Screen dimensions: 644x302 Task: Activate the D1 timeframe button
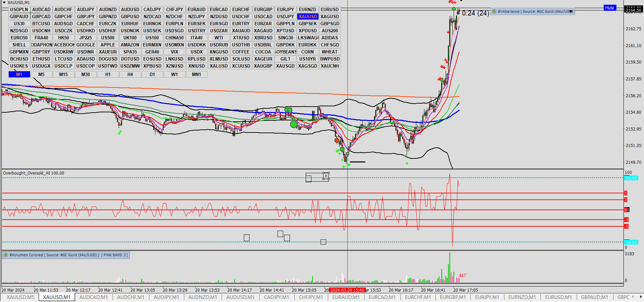[152, 74]
